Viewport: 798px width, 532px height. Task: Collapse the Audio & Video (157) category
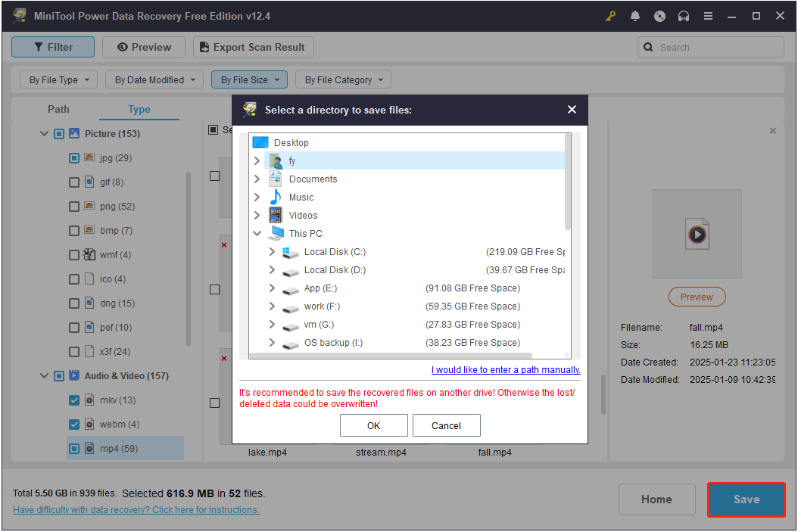pos(44,376)
